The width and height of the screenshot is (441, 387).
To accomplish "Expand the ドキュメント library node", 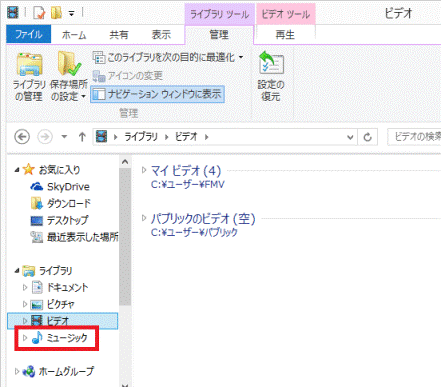I will (x=25, y=287).
